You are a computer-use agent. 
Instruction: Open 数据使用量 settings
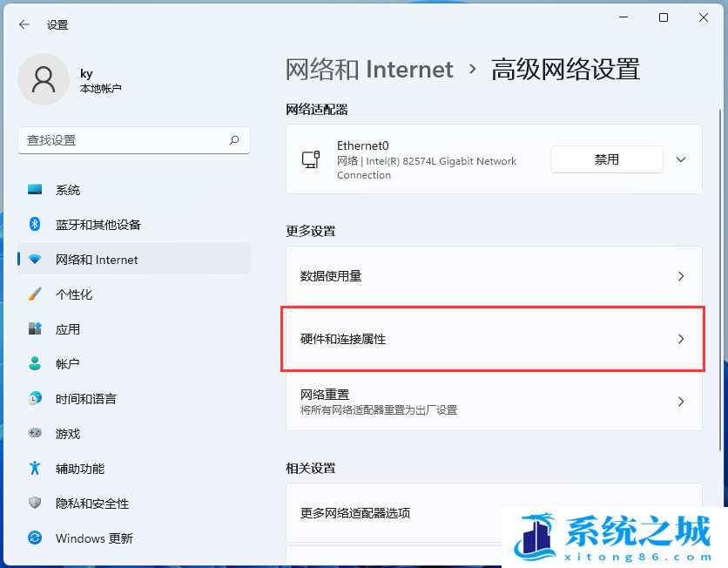click(493, 276)
